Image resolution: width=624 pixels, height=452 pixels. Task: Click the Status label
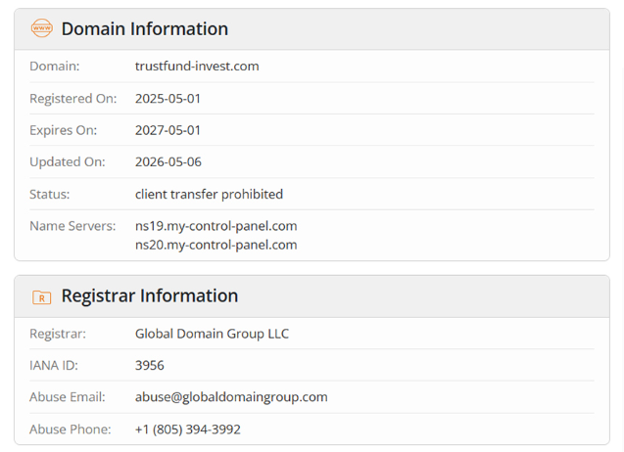[x=49, y=194]
